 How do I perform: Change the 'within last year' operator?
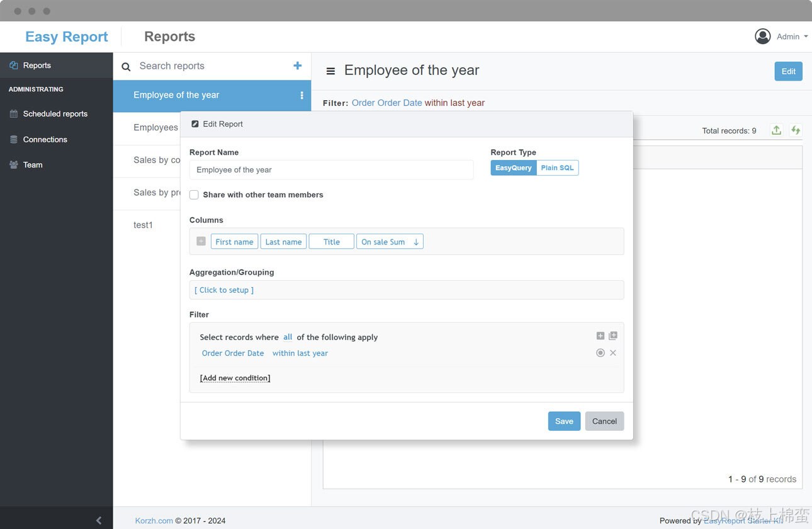300,353
